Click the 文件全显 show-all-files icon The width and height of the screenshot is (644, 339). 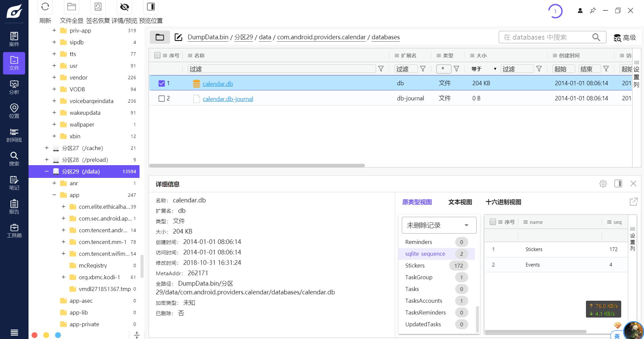click(71, 7)
